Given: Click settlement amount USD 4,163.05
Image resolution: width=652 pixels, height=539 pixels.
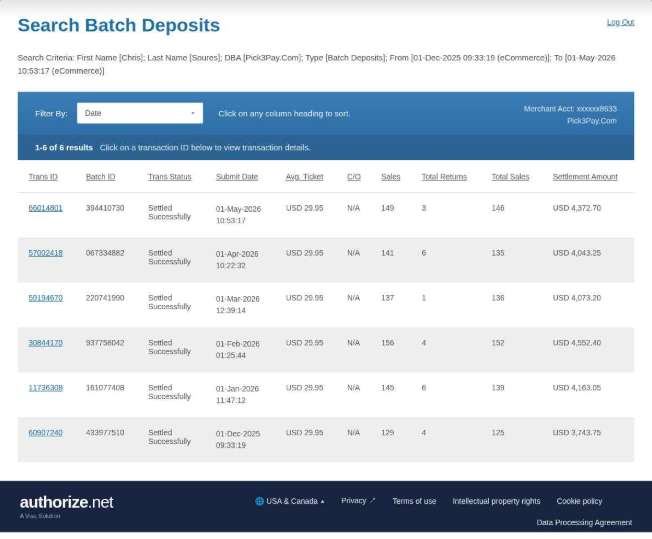Looking at the screenshot, I should pyautogui.click(x=577, y=388).
